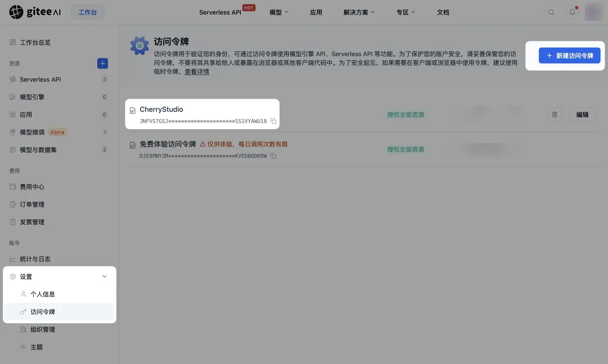Click the 免费体验访问令牌 title
Image resolution: width=608 pixels, height=364 pixels.
pos(168,144)
